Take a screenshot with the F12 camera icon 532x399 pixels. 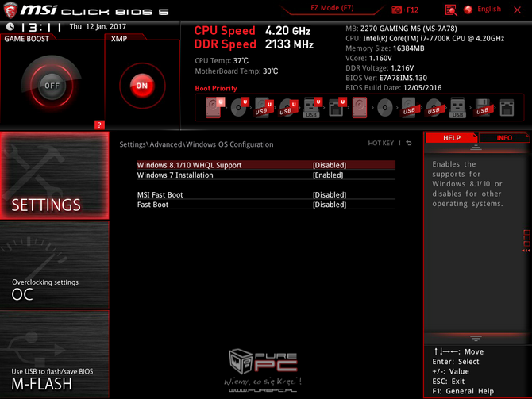pyautogui.click(x=397, y=10)
